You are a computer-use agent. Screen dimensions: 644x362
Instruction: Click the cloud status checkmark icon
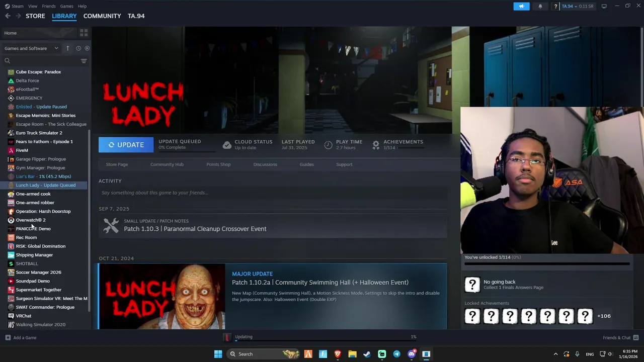pyautogui.click(x=227, y=145)
